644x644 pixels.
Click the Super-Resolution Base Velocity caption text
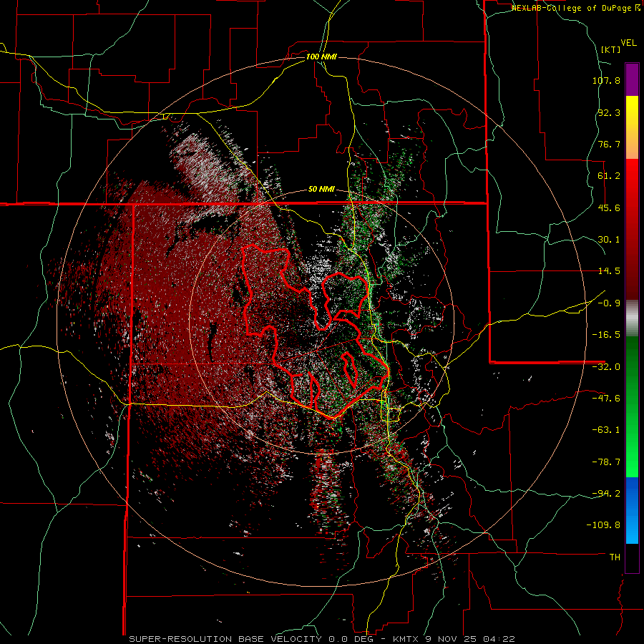[322, 639]
